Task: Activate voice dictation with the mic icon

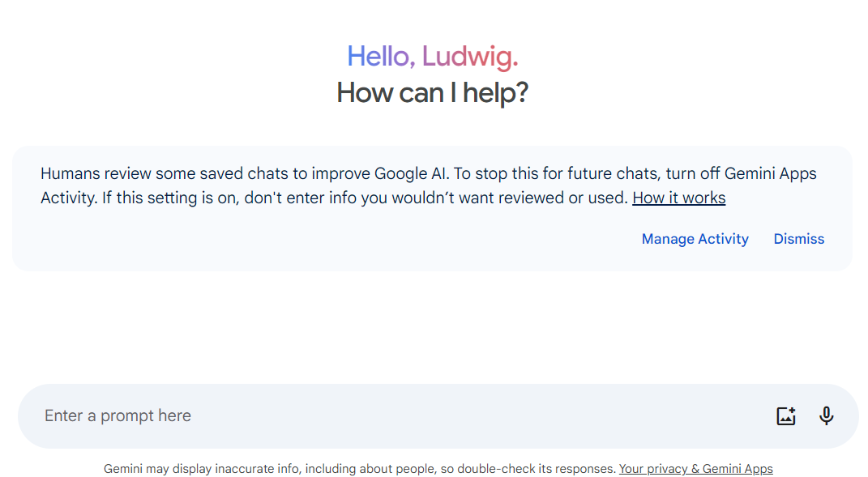Action: pos(826,415)
